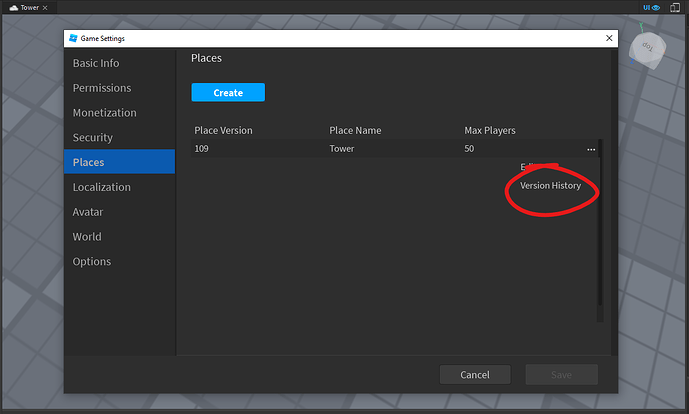Click the places list vertical scrollbar
689x414 pixels.
click(600, 223)
